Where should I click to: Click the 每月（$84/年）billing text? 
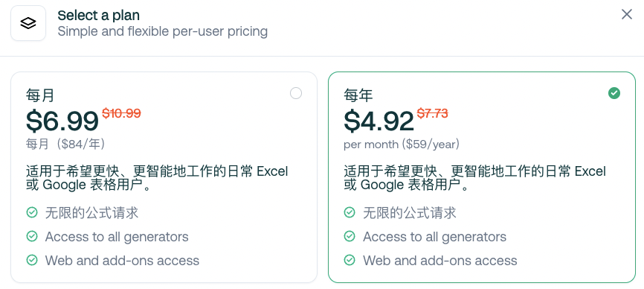click(65, 144)
